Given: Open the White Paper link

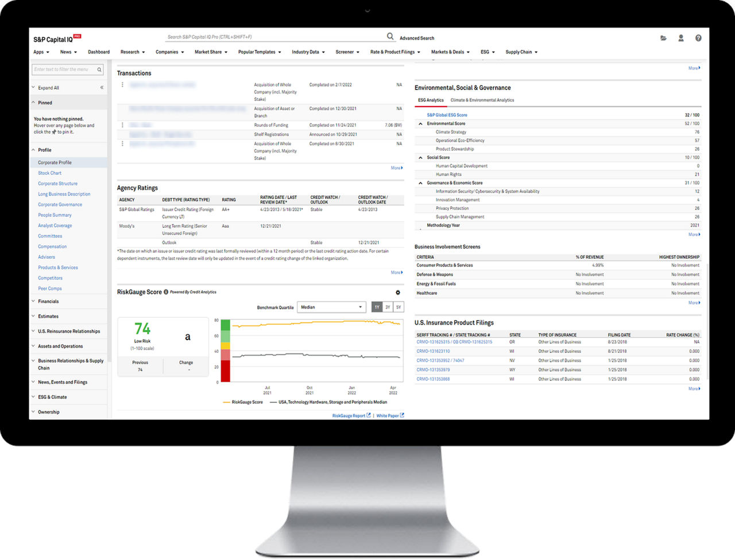Looking at the screenshot, I should tap(390, 416).
